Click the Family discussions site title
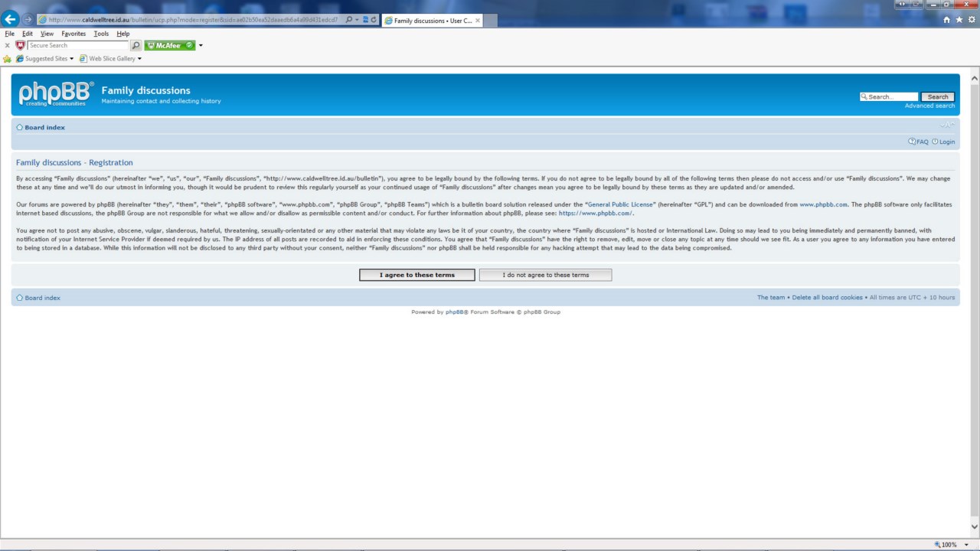 pyautogui.click(x=145, y=90)
